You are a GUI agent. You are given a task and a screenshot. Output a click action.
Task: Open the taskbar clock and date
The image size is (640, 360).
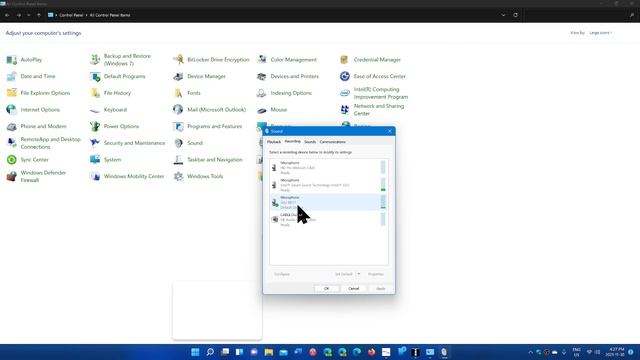615,352
